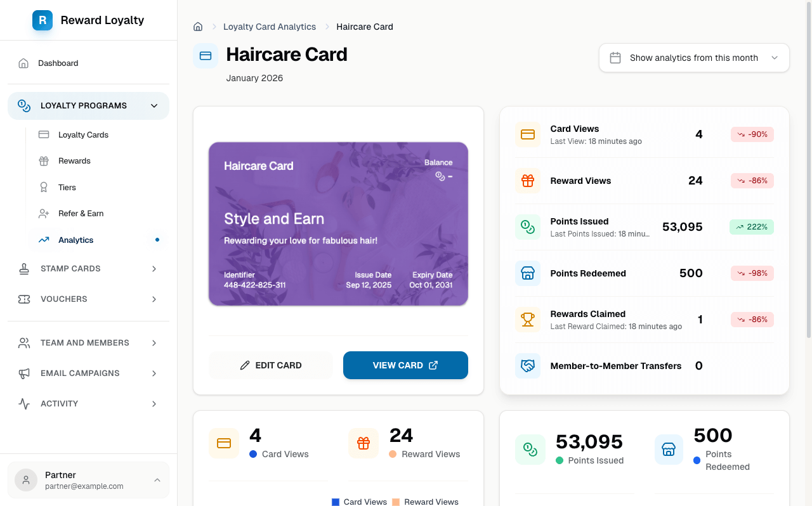The image size is (812, 506).
Task: Click the Rewards gift icon in sidebar
Action: pos(43,160)
